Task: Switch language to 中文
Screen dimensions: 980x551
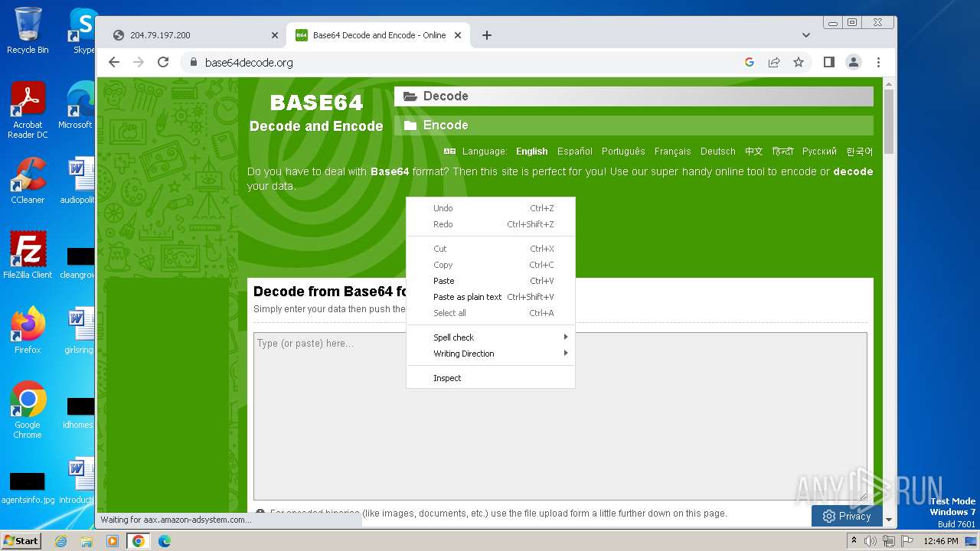Action: tap(754, 152)
